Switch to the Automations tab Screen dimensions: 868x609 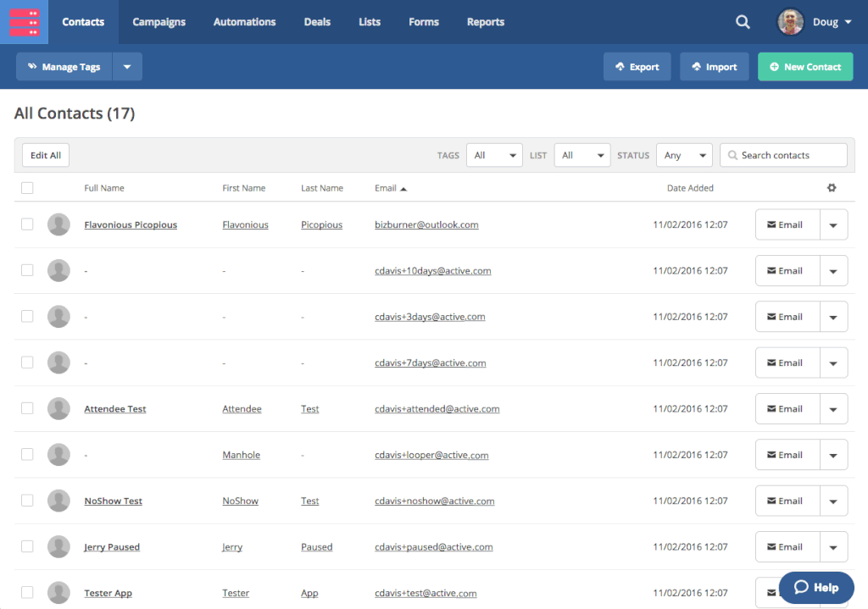click(x=244, y=22)
